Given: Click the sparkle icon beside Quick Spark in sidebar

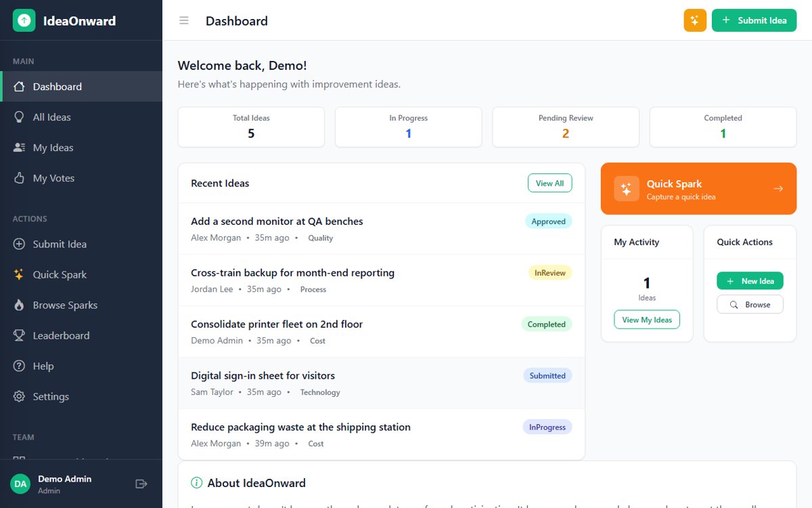Looking at the screenshot, I should click(x=19, y=274).
